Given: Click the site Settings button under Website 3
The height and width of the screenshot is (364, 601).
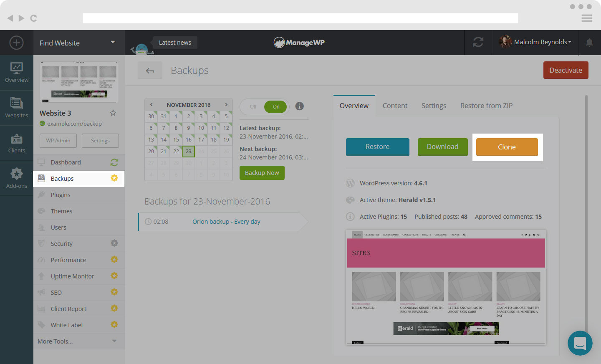Looking at the screenshot, I should [100, 141].
